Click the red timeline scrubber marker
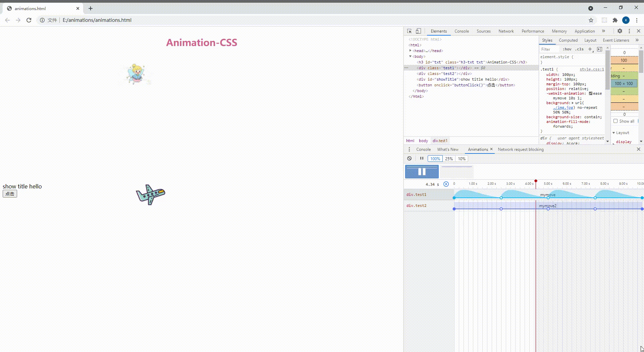 536,181
